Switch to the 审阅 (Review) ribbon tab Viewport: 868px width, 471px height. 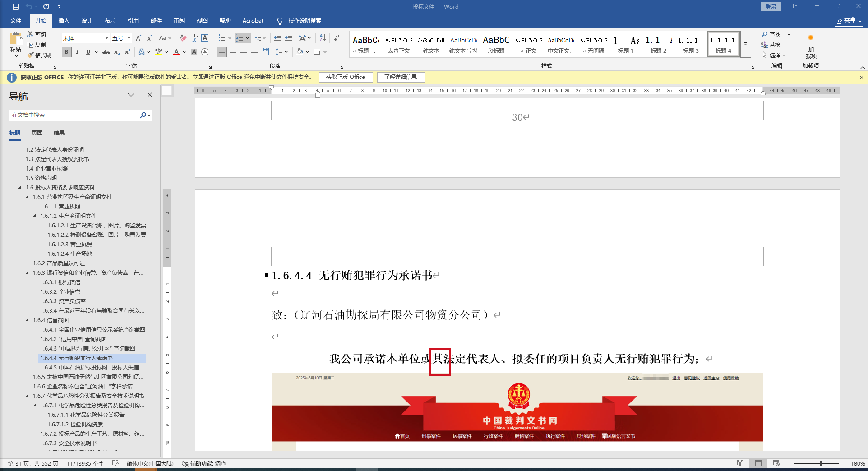pos(179,21)
